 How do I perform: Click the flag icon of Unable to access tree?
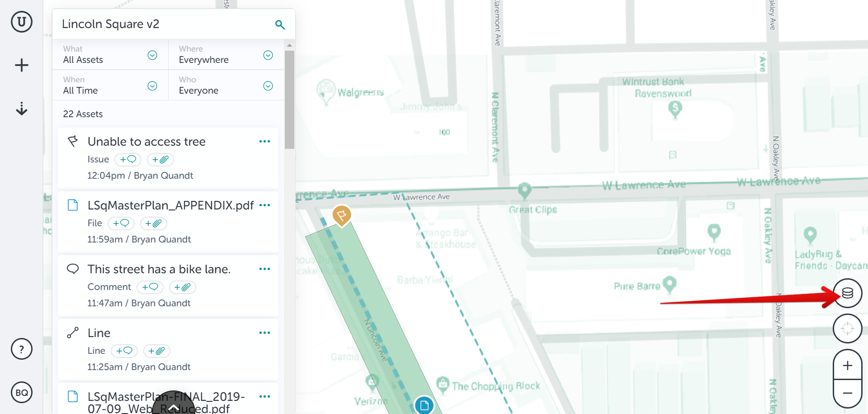73,141
